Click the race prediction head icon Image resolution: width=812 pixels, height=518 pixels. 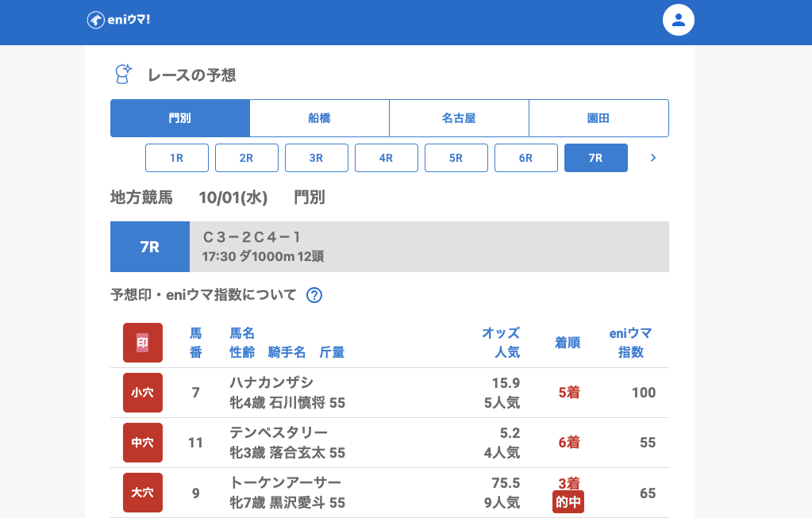coord(122,75)
